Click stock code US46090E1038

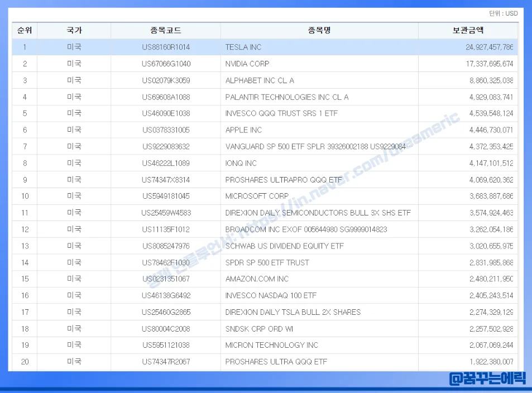tap(166, 113)
